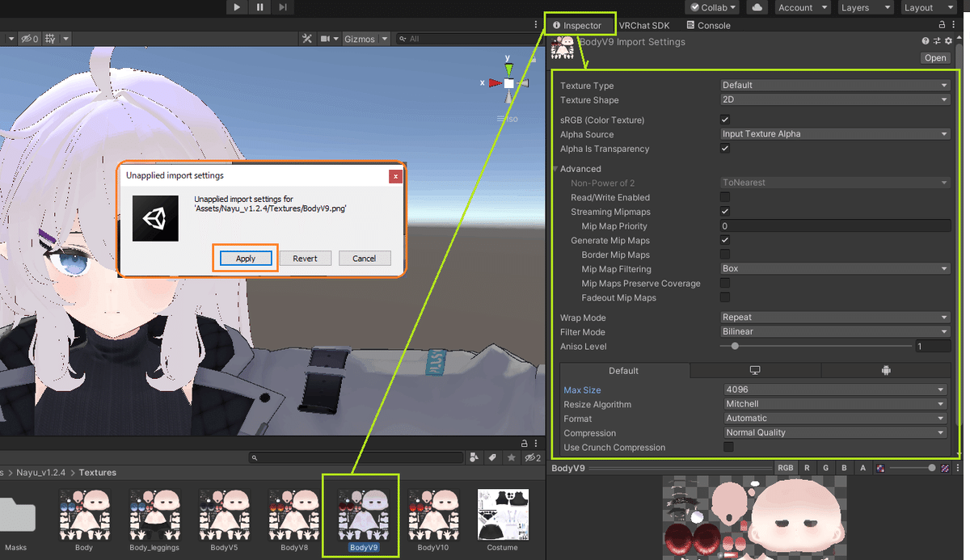970x560 pixels.
Task: Open the Compression dropdown
Action: 835,432
